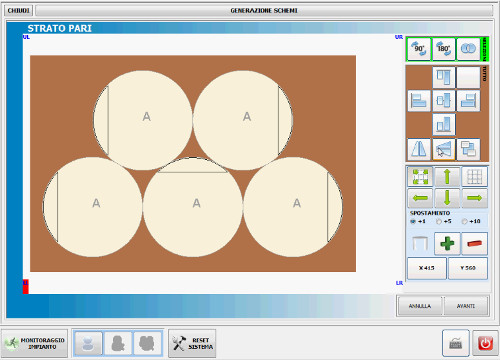
Task: Move selection up with green arrow
Action: click(447, 177)
